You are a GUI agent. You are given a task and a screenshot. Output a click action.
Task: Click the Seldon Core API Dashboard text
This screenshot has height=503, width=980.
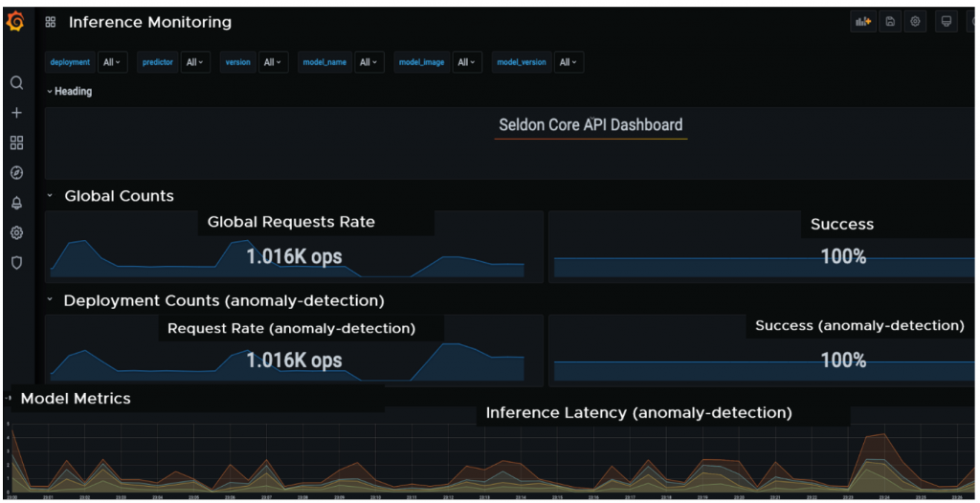click(x=590, y=125)
